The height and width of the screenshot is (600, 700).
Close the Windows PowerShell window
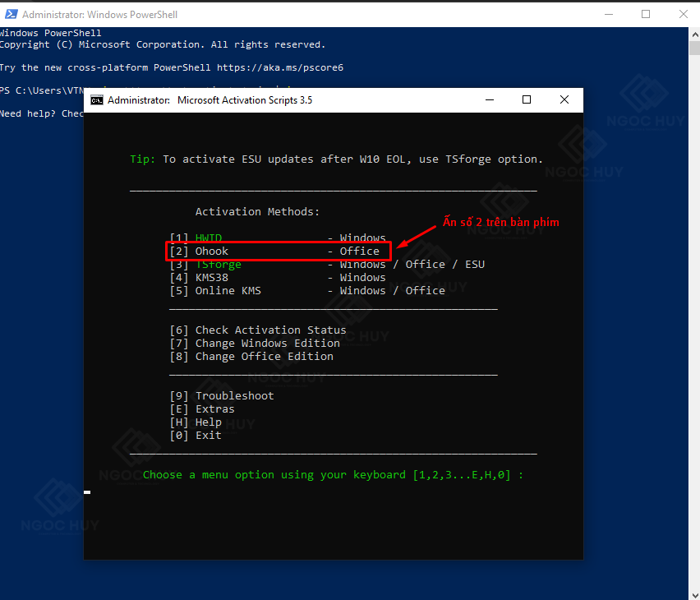click(x=683, y=14)
